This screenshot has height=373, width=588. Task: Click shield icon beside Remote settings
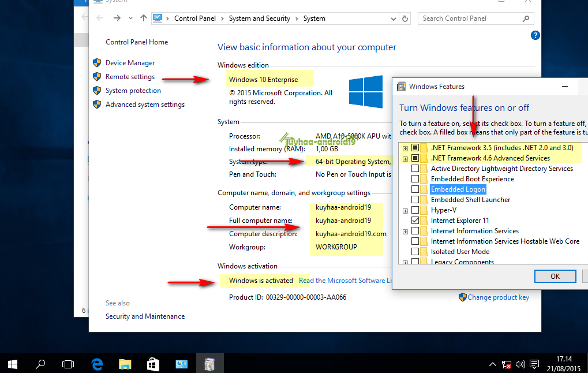click(97, 77)
